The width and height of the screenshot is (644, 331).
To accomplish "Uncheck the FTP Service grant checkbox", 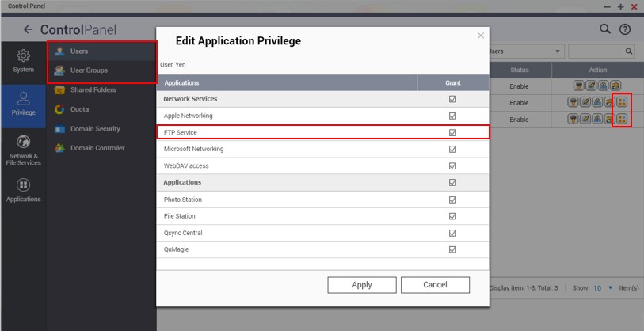I will point(452,133).
